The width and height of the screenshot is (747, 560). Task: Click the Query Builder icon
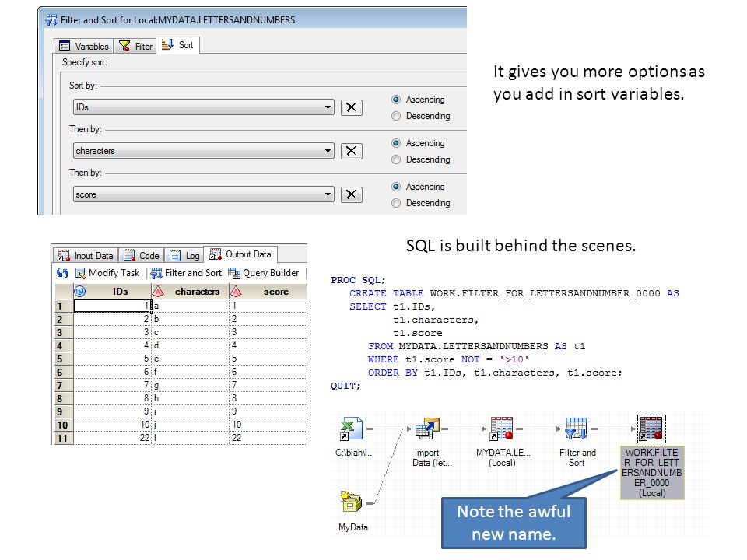(x=234, y=273)
